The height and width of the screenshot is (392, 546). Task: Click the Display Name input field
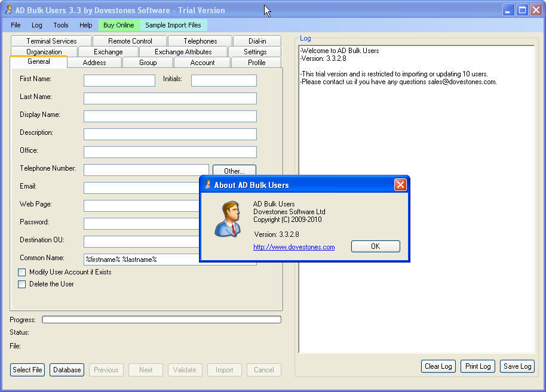click(170, 116)
